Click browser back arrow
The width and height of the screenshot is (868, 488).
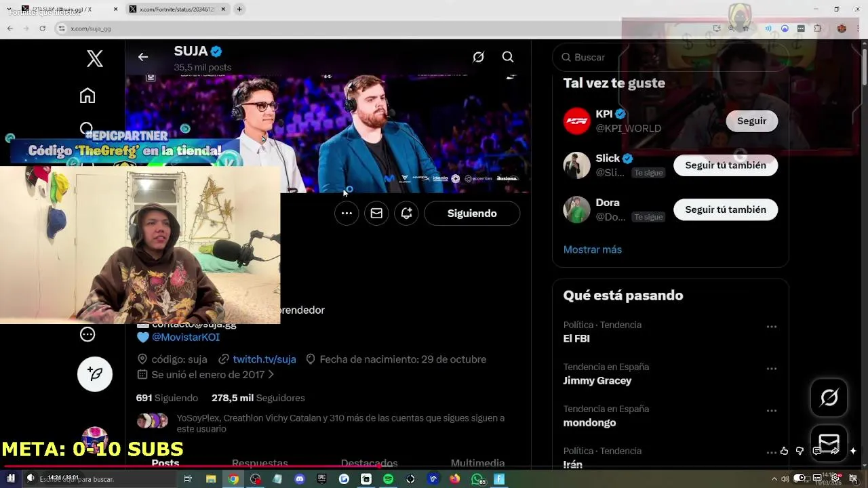9,28
